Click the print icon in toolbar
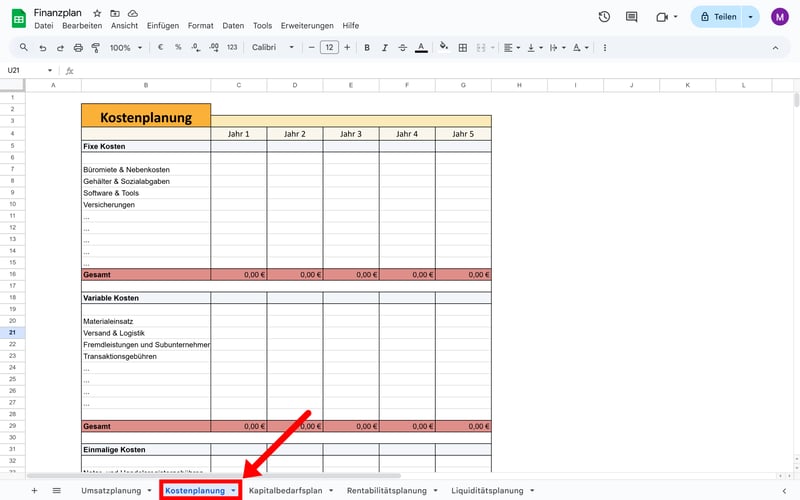 pyautogui.click(x=77, y=47)
